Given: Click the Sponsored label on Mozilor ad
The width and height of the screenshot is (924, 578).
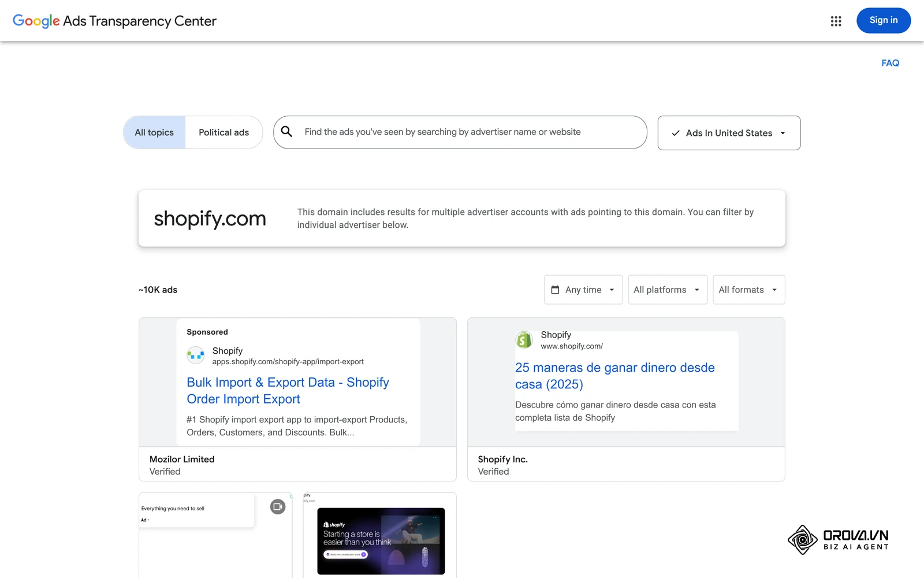Looking at the screenshot, I should coord(207,332).
